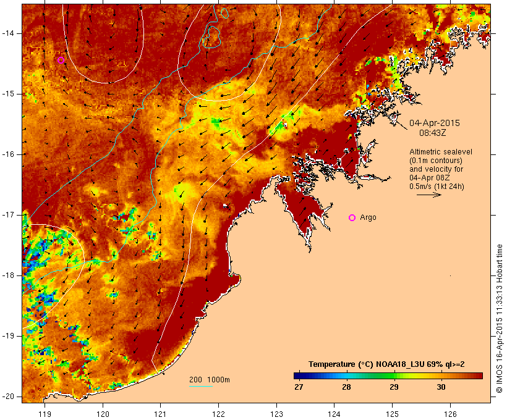Click the latitude axis label '-19'
The height and width of the screenshot is (420, 507).
click(7, 336)
